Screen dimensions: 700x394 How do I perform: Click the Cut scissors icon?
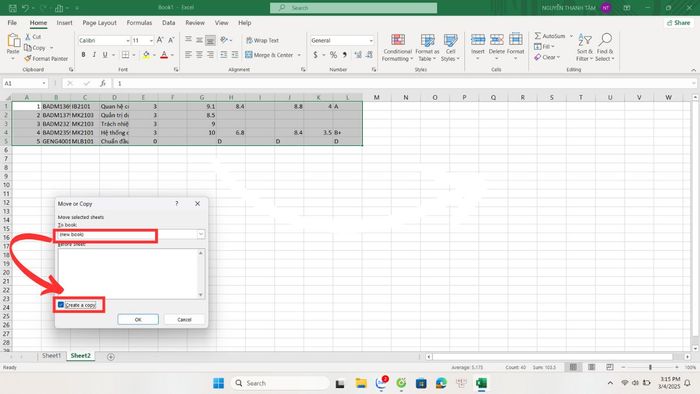[x=28, y=37]
